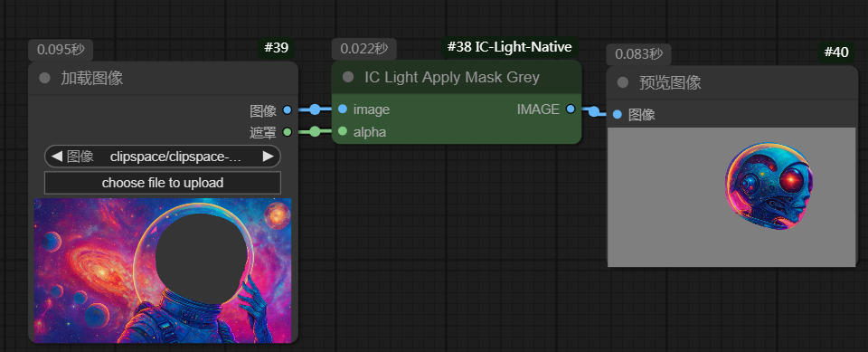Select next image with the right arrow
Viewport: 868px width, 352px height.
[x=269, y=157]
